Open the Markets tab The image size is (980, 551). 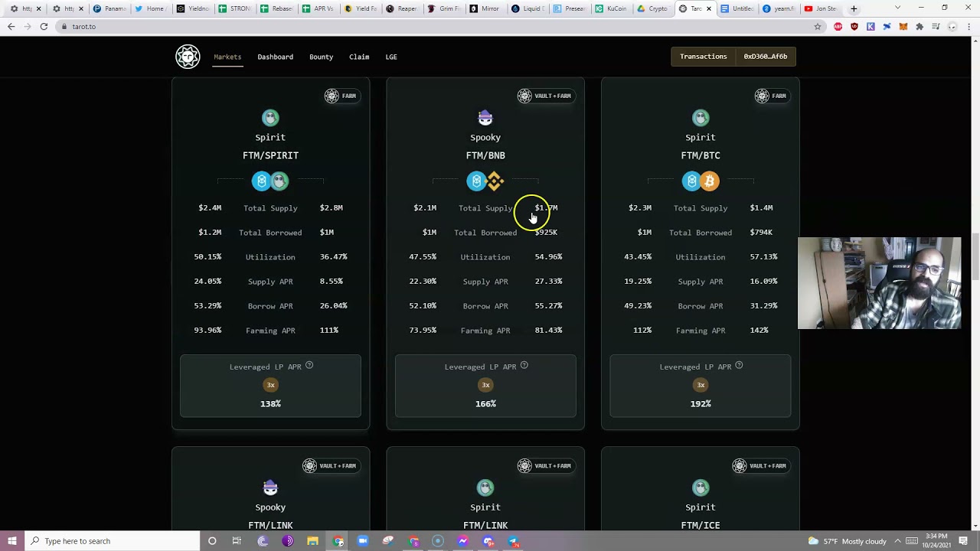point(227,57)
